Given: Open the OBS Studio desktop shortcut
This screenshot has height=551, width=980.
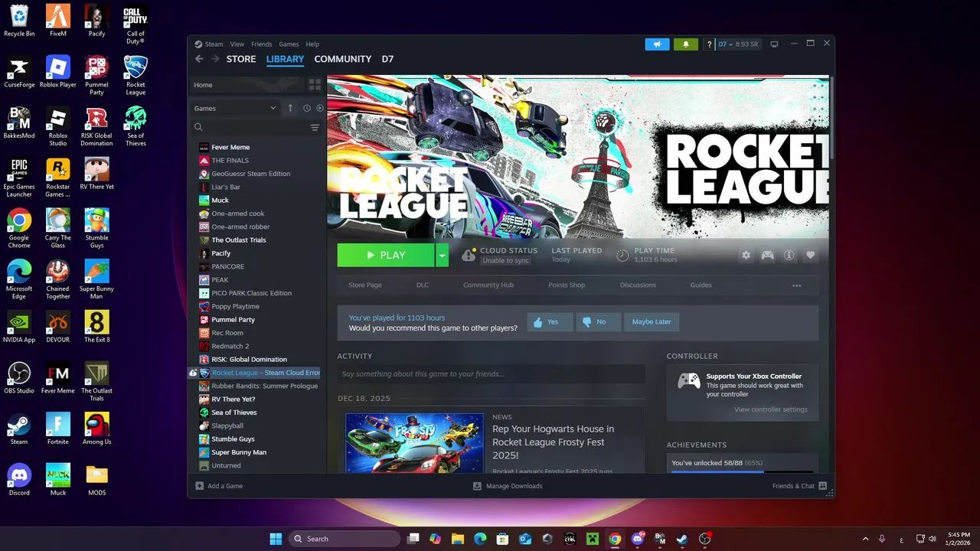Looking at the screenshot, I should pyautogui.click(x=19, y=377).
